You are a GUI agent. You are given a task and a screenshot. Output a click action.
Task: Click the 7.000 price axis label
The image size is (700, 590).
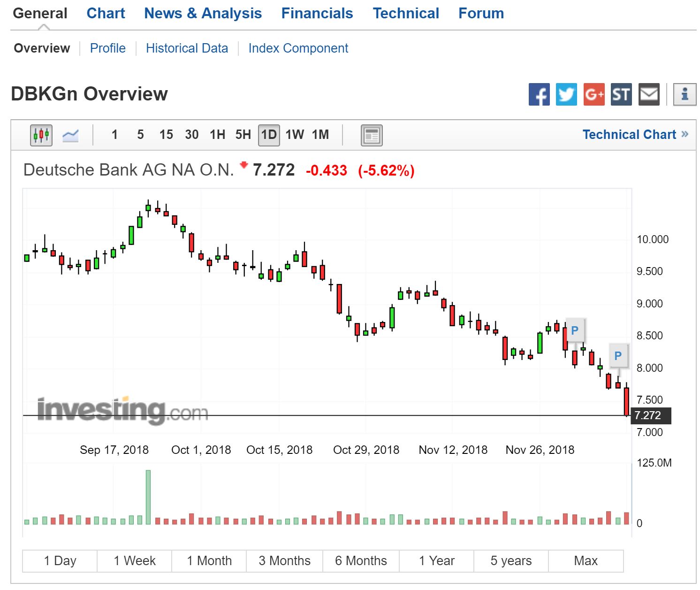pos(650,432)
